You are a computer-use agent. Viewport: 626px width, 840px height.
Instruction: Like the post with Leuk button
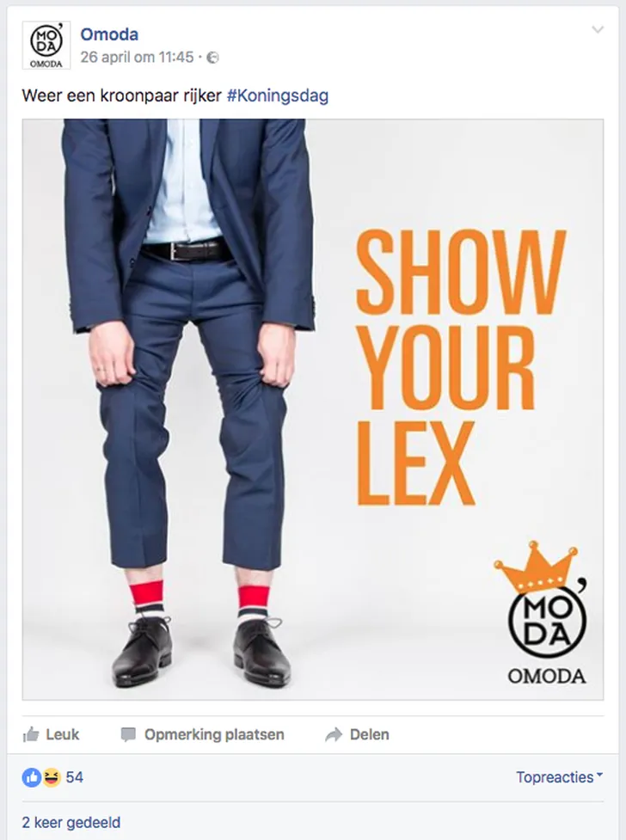(x=51, y=734)
